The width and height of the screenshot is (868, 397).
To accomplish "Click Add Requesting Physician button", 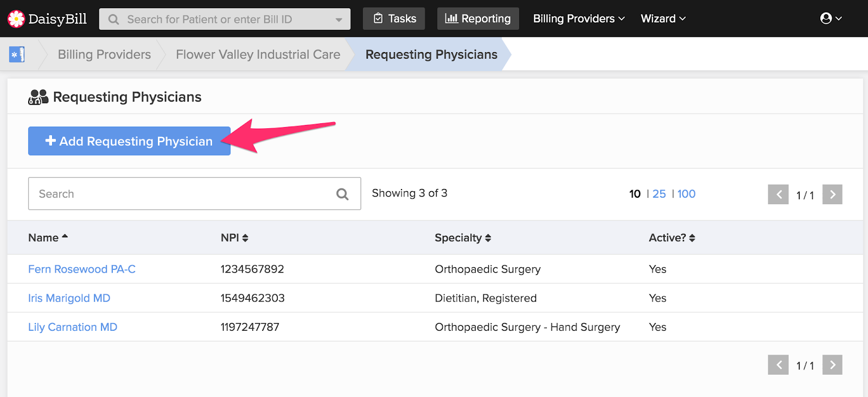I will (x=129, y=141).
